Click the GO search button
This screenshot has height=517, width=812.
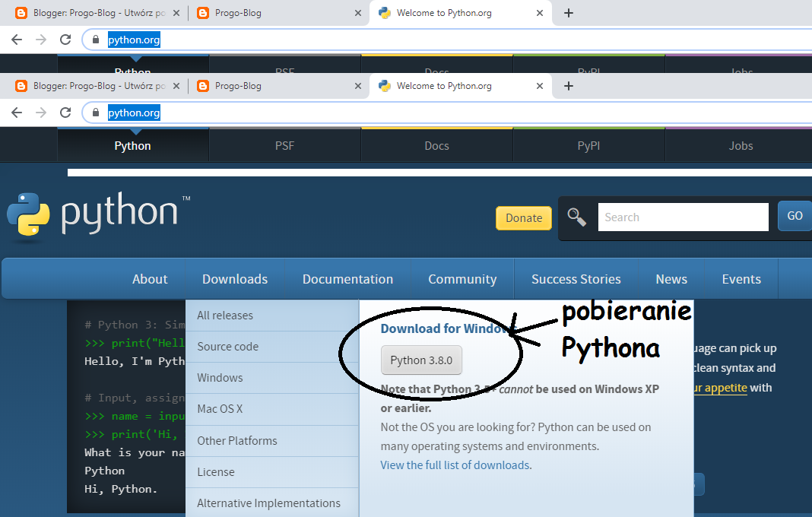pyautogui.click(x=795, y=216)
